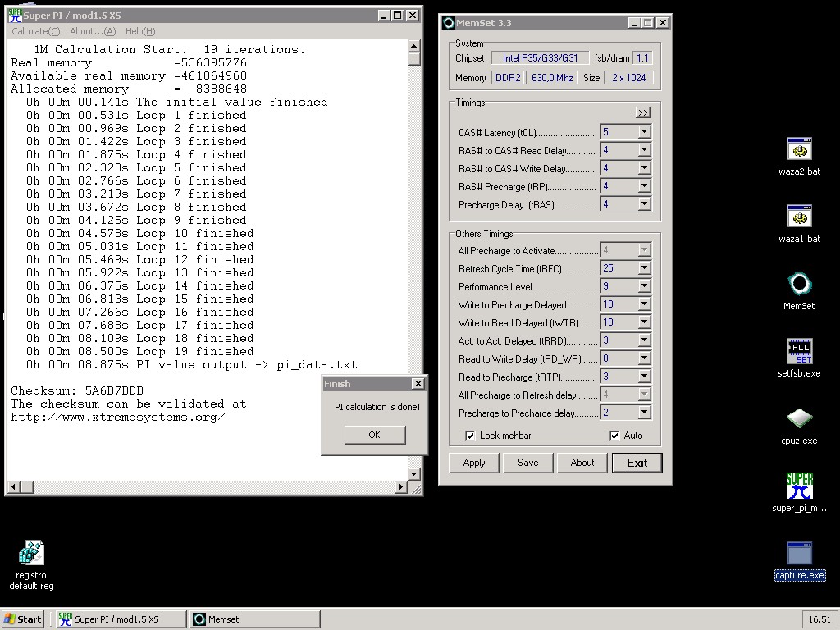The image size is (840, 630).
Task: Click the Loop 10 finished line
Action: [x=139, y=233]
